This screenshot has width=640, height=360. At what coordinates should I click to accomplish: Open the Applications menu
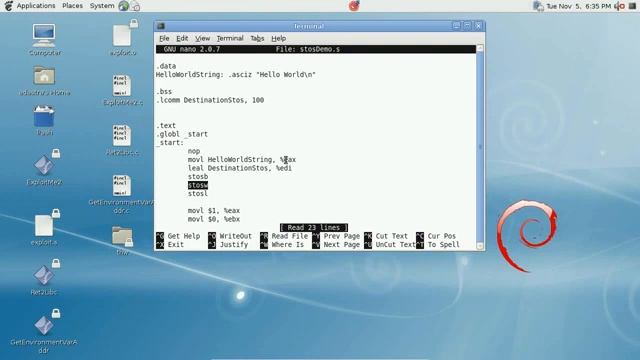tap(36, 6)
